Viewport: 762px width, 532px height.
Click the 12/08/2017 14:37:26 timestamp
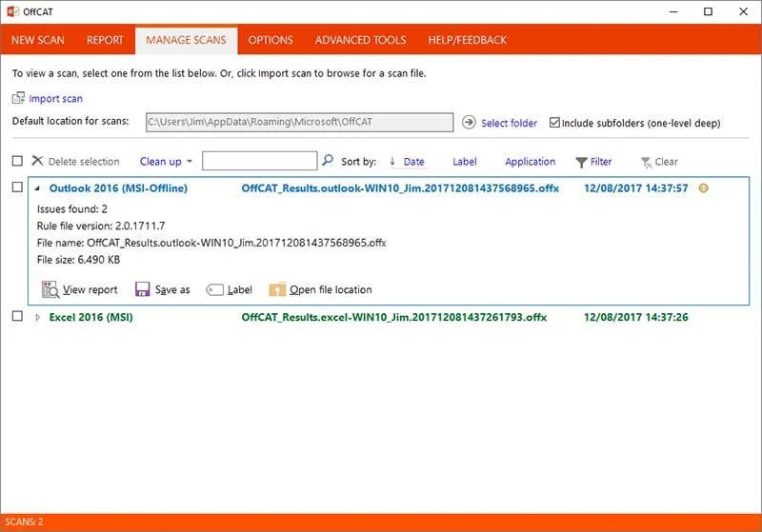636,317
